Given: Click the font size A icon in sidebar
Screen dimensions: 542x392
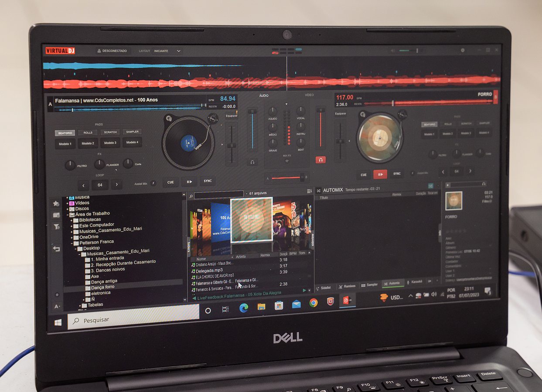Looking at the screenshot, I should click(x=57, y=307).
